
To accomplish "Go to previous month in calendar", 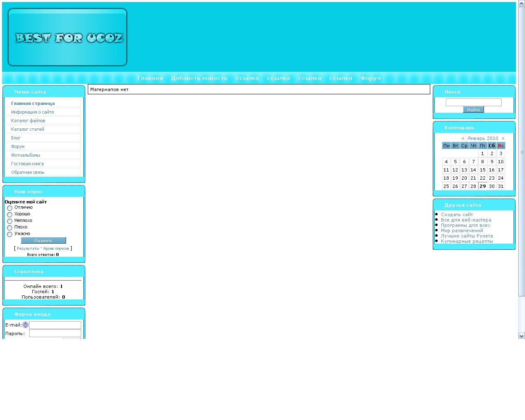I will pyautogui.click(x=463, y=139).
